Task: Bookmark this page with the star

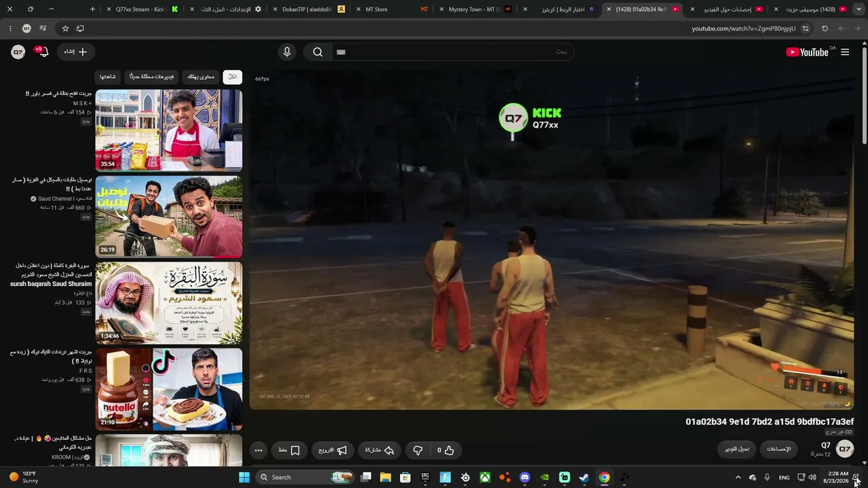Action: click(x=65, y=28)
